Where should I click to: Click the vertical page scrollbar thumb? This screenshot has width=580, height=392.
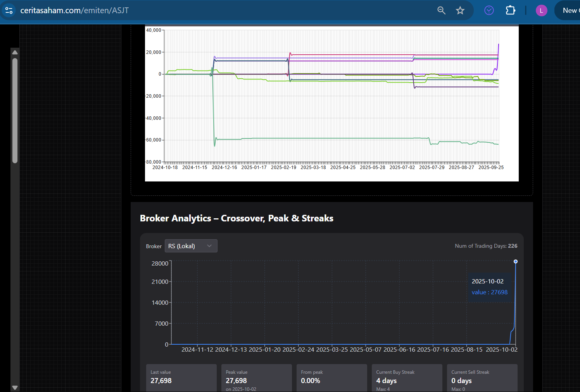coord(15,111)
